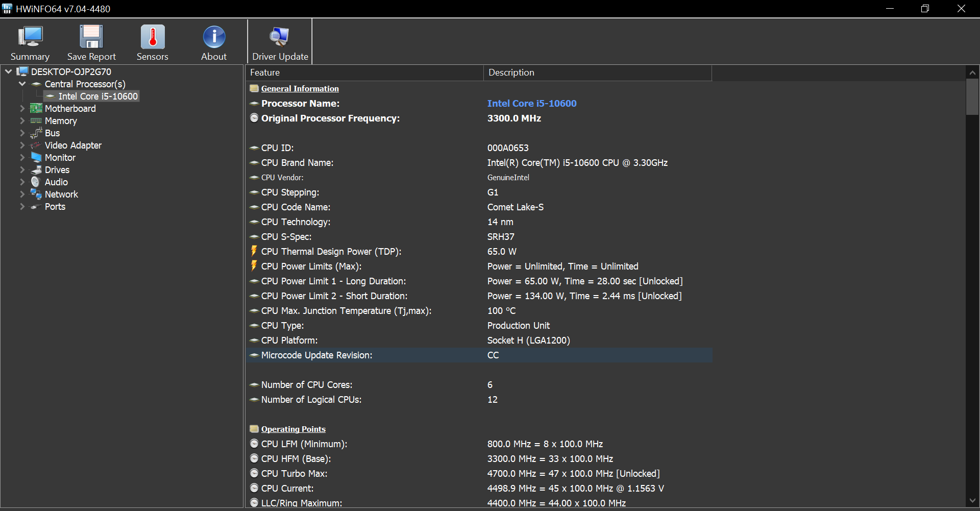This screenshot has height=511, width=980.
Task: Click the Description column header
Action: pos(598,72)
